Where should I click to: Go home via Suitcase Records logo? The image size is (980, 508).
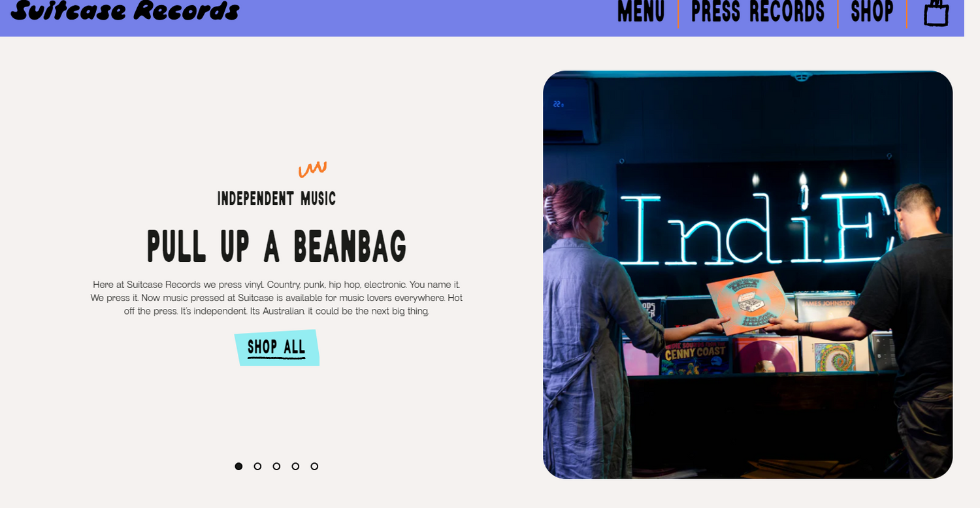(x=125, y=10)
